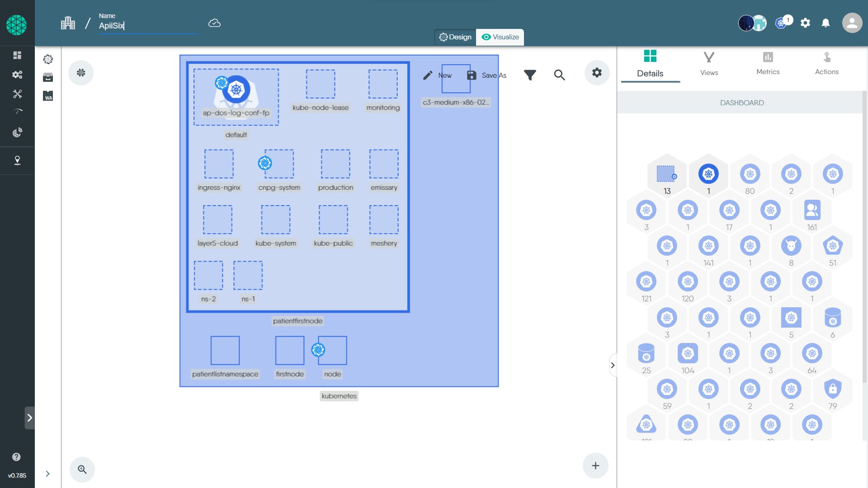Image resolution: width=868 pixels, height=488 pixels.
Task: Open the WASM filters WA icon
Action: click(48, 96)
